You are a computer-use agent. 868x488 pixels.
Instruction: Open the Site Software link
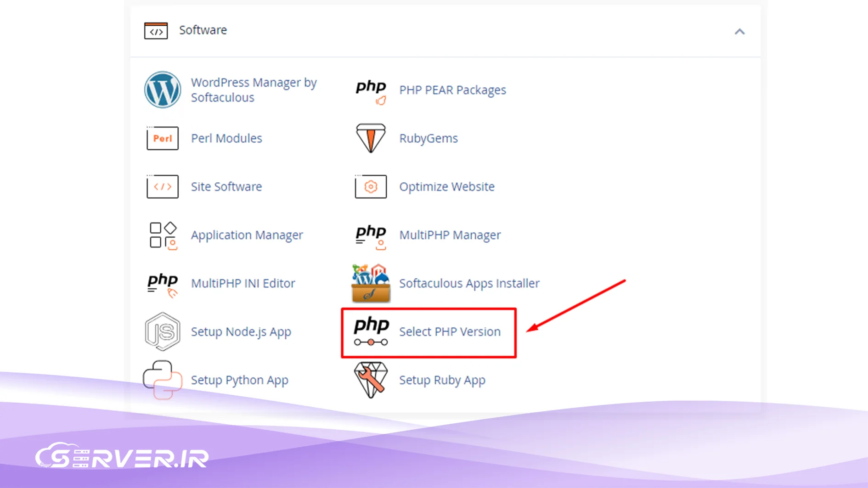tap(226, 186)
